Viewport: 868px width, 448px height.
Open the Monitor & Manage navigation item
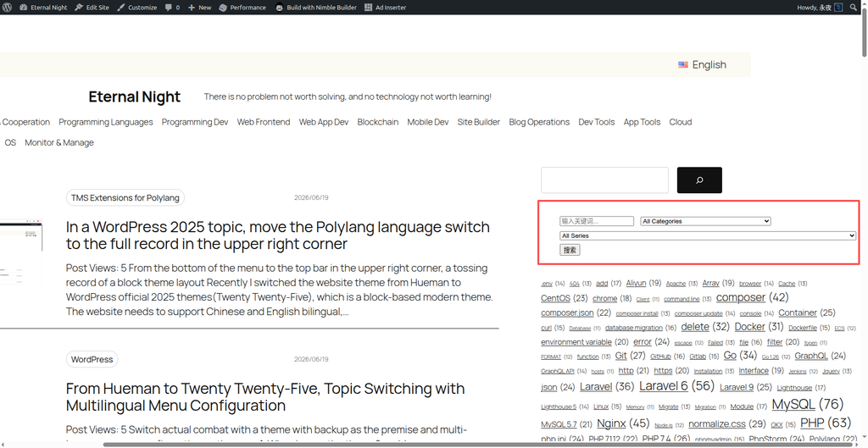pos(59,142)
